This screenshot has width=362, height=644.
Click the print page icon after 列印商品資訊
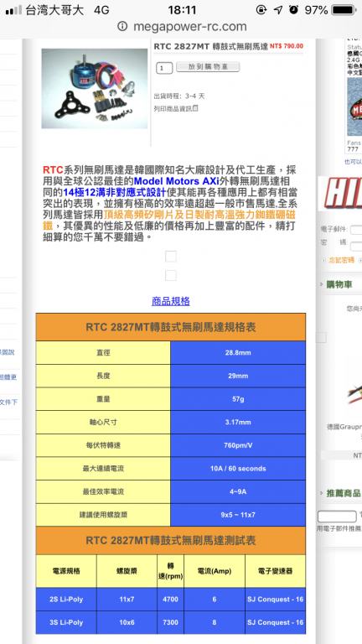pos(195,108)
